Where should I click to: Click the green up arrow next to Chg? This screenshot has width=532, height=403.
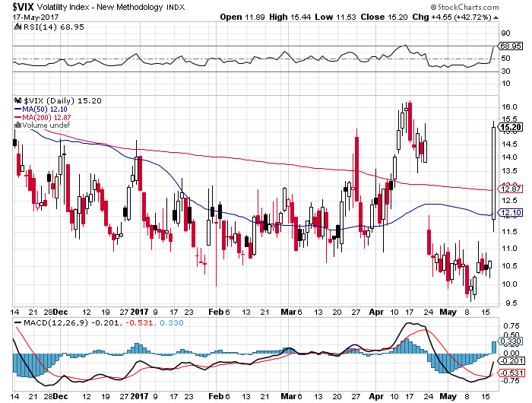pyautogui.click(x=496, y=17)
